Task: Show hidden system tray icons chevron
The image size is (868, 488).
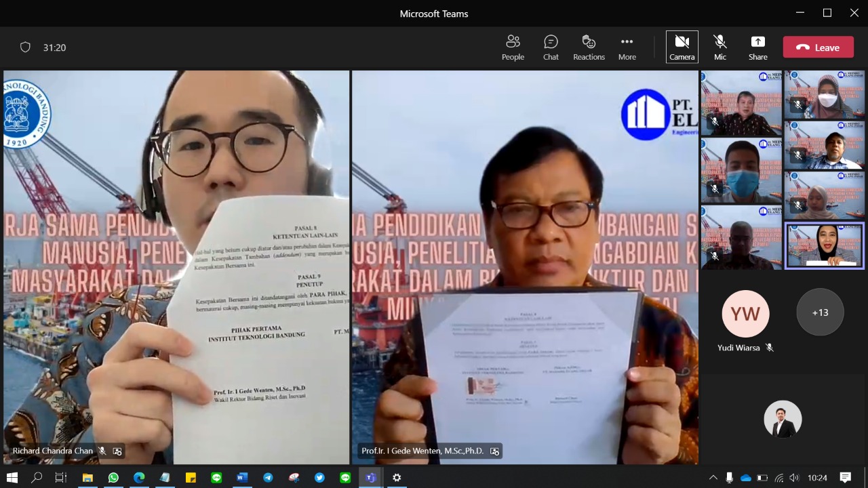Action: pyautogui.click(x=713, y=478)
